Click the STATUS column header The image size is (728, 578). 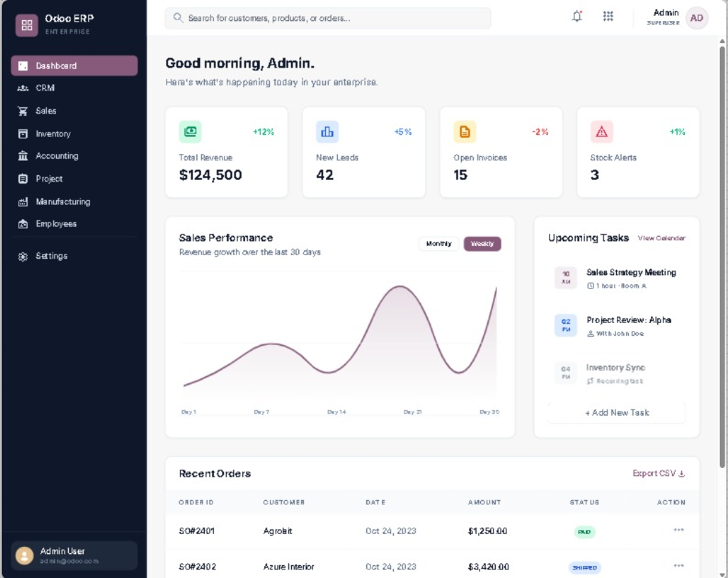584,502
